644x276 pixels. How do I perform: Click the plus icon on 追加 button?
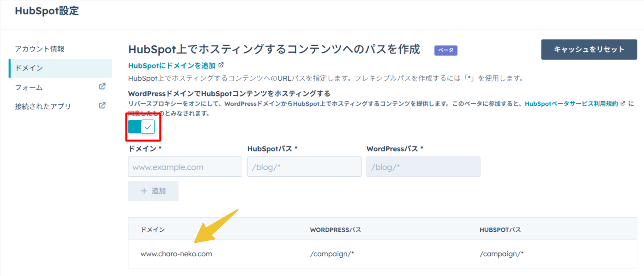pyautogui.click(x=144, y=191)
